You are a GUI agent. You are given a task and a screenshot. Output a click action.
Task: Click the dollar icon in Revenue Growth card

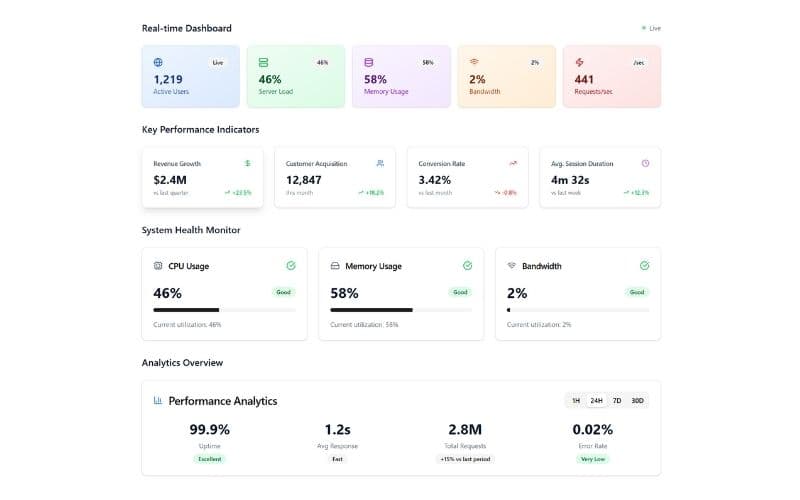click(x=247, y=163)
